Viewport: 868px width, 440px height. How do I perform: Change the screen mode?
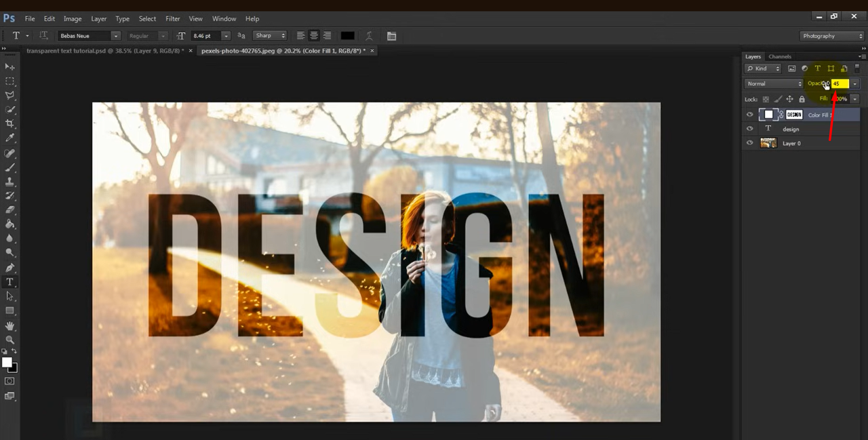coord(9,396)
